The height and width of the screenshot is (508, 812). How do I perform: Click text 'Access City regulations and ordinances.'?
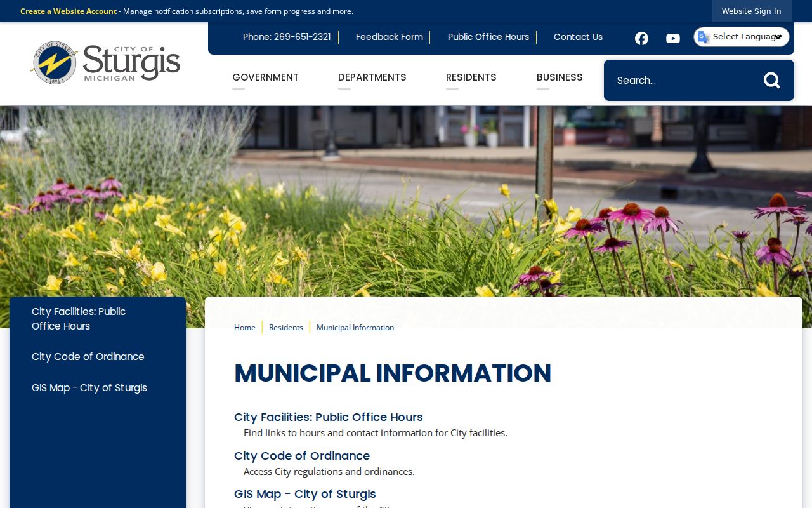click(329, 472)
